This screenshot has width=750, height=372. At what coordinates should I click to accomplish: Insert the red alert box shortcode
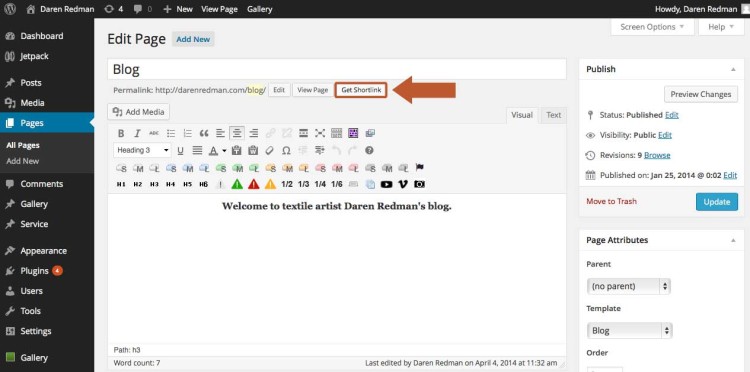(x=254, y=184)
